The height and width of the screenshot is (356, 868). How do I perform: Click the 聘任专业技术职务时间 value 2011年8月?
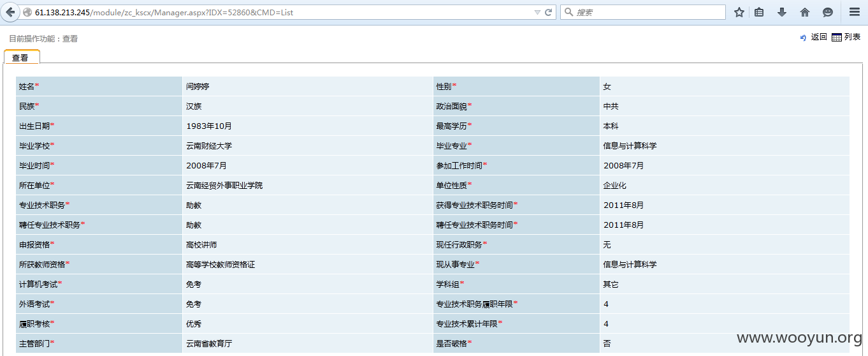point(624,225)
